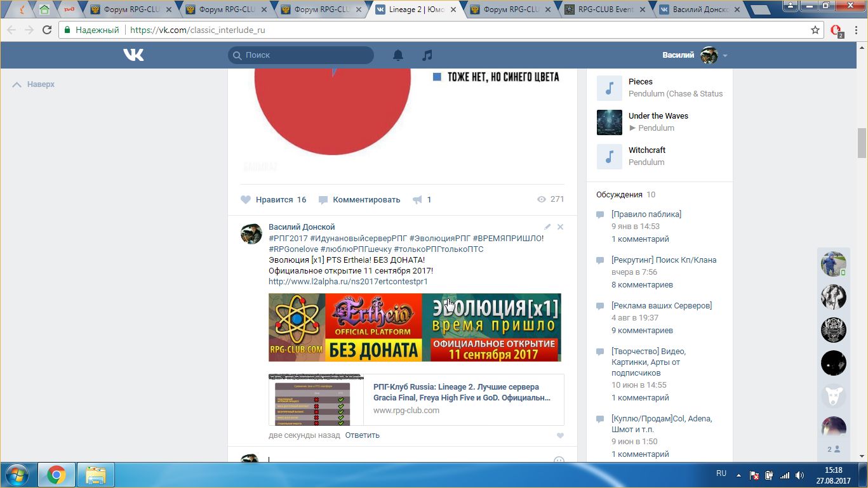Open the hashtag #RPGonelove

point(293,249)
